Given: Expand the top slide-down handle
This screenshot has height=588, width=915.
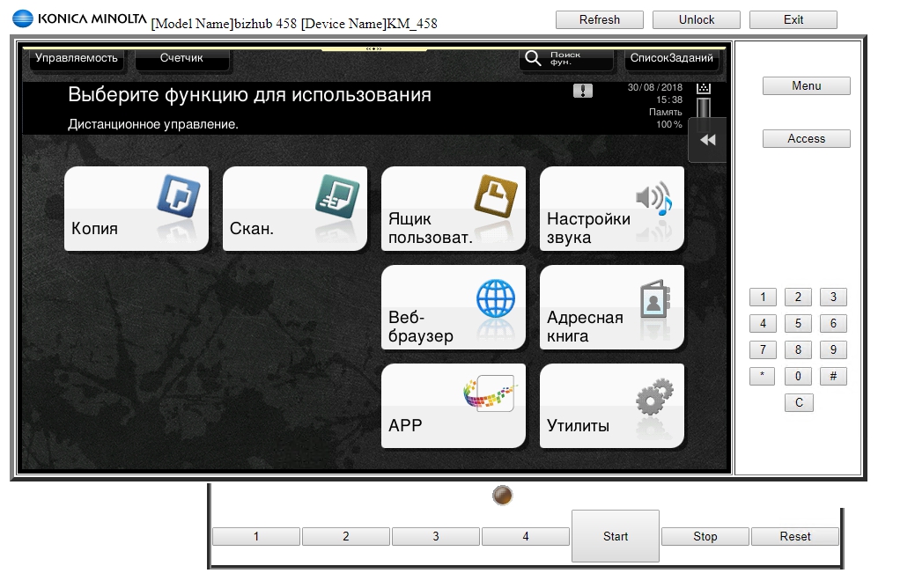Looking at the screenshot, I should pyautogui.click(x=374, y=48).
